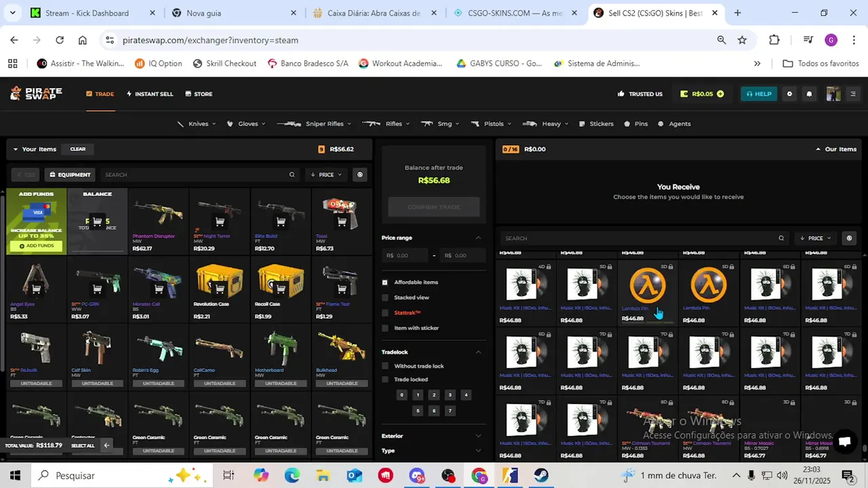This screenshot has height=488, width=868.
Task: Open the Heavy category dropdown
Action: pyautogui.click(x=546, y=124)
